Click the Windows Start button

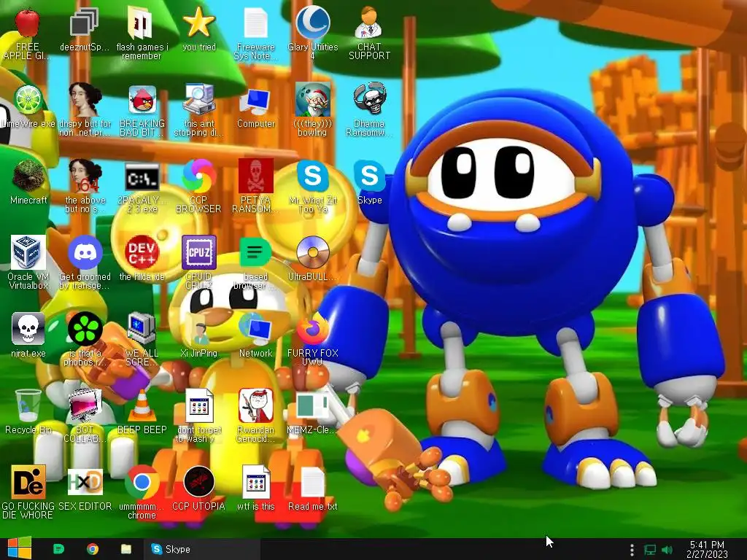[x=19, y=548]
